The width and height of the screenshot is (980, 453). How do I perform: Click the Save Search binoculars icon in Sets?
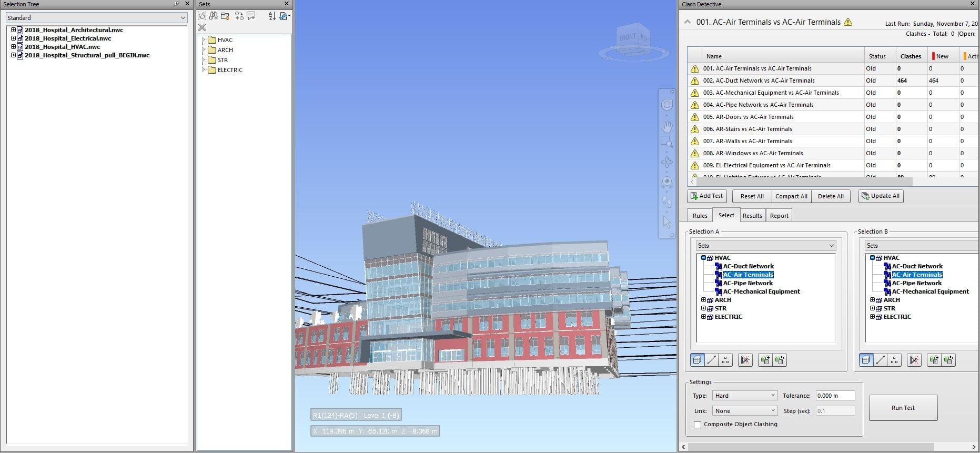[214, 16]
